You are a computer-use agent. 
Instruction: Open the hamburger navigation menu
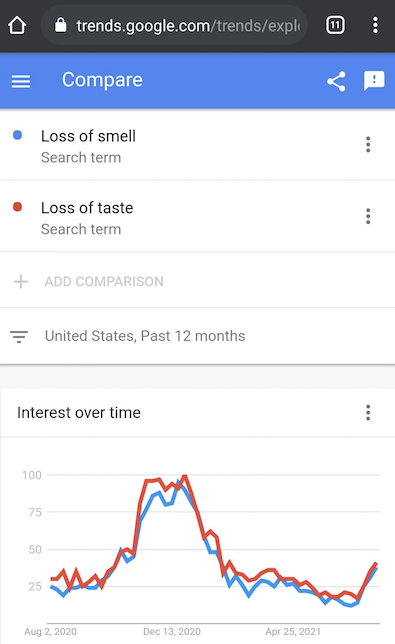[x=21, y=81]
